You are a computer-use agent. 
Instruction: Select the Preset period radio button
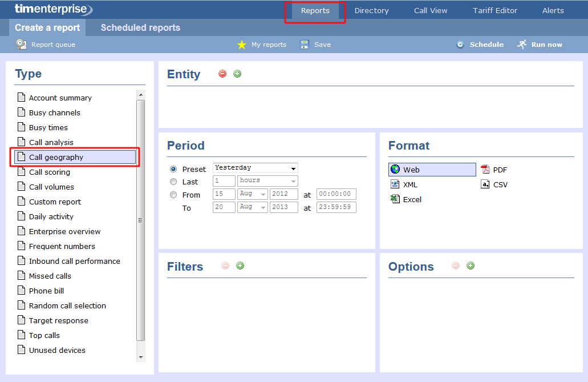click(x=173, y=169)
